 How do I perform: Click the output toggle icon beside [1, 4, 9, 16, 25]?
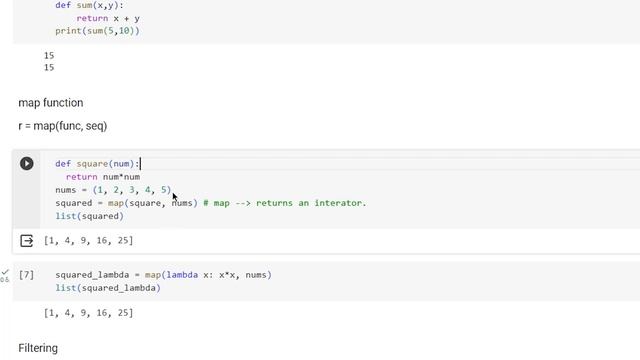(27, 241)
